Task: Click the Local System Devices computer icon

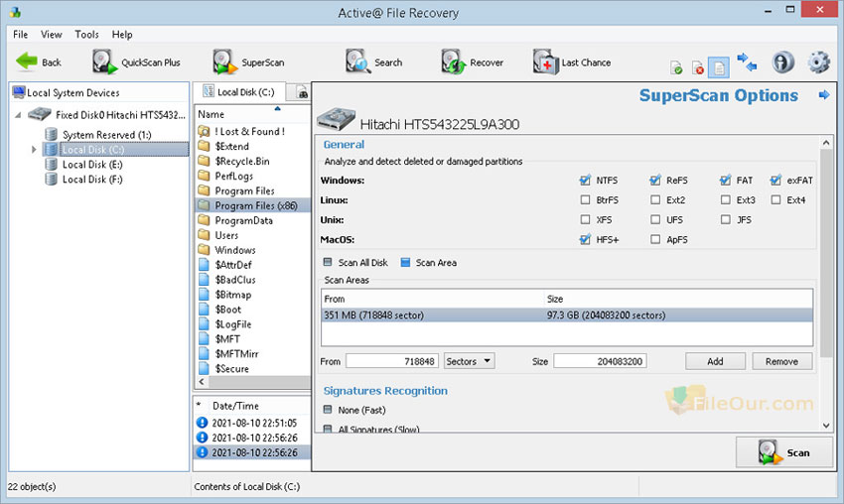Action: (x=19, y=92)
